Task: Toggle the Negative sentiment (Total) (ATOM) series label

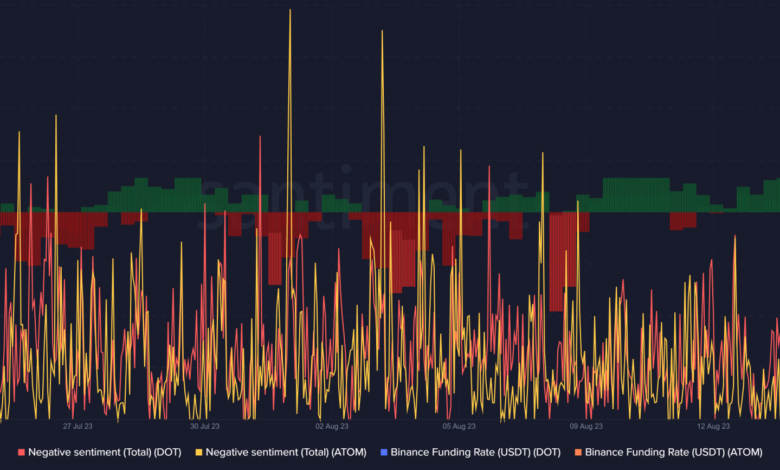Action: [x=288, y=452]
